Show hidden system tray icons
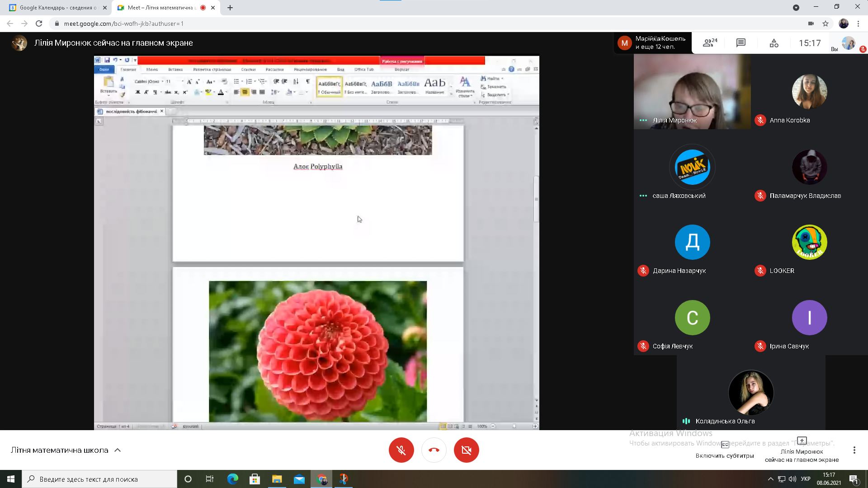This screenshot has height=488, width=868. point(770,479)
